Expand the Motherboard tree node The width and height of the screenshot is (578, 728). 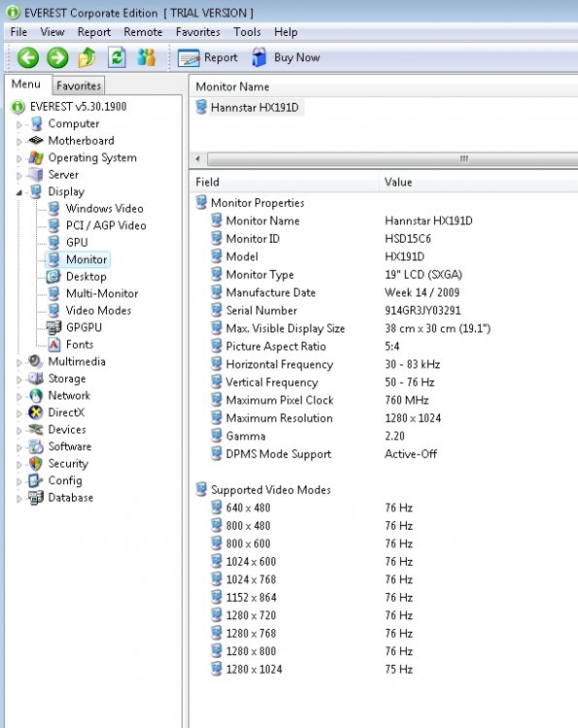pos(19,141)
